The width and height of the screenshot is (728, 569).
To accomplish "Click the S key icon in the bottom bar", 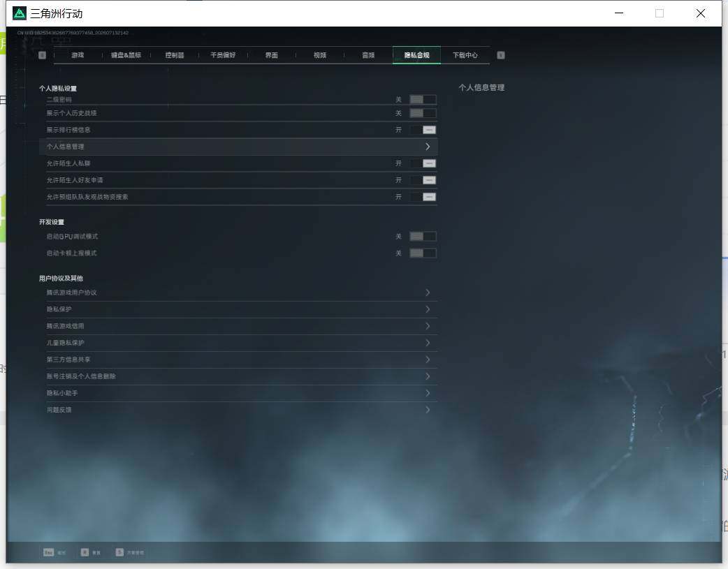I will click(119, 552).
